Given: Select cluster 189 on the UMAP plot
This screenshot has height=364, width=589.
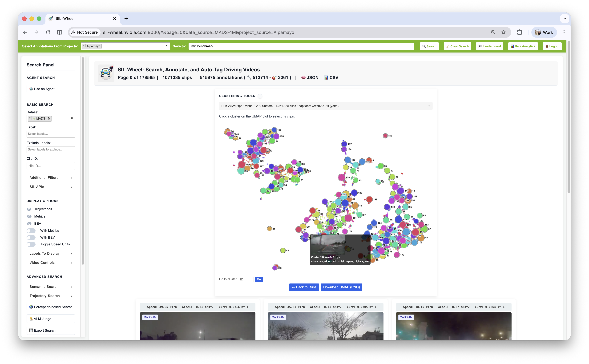Looking at the screenshot, I should pyautogui.click(x=385, y=136).
